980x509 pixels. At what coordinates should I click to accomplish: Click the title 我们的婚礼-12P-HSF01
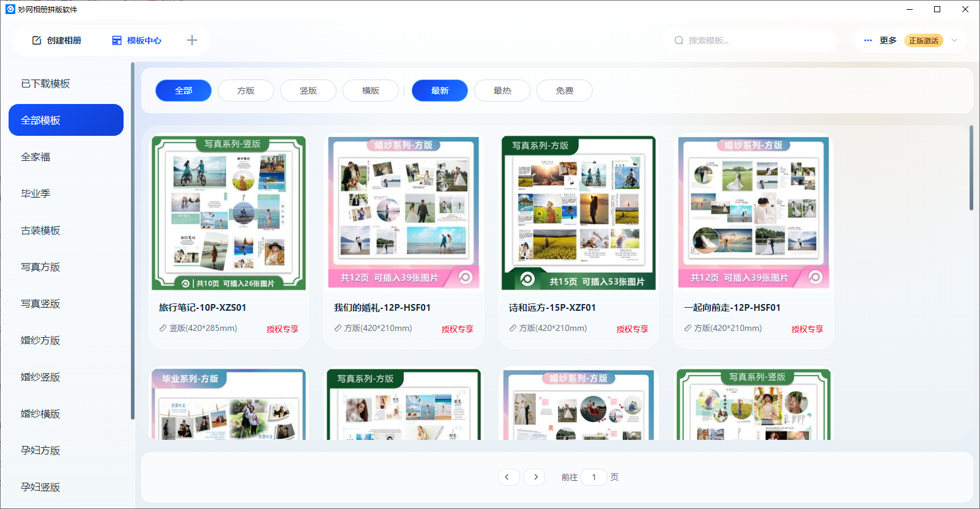382,308
